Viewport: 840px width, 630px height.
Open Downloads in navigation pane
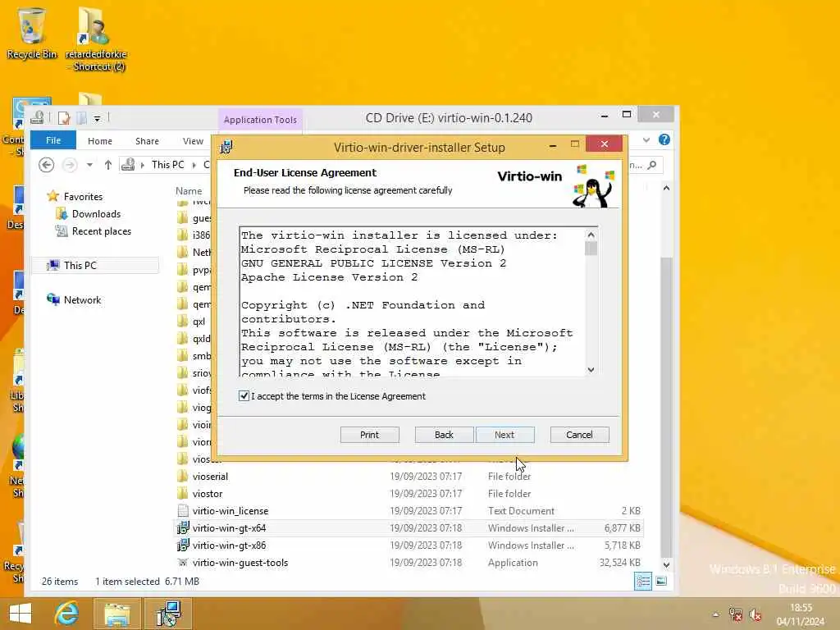click(x=96, y=214)
